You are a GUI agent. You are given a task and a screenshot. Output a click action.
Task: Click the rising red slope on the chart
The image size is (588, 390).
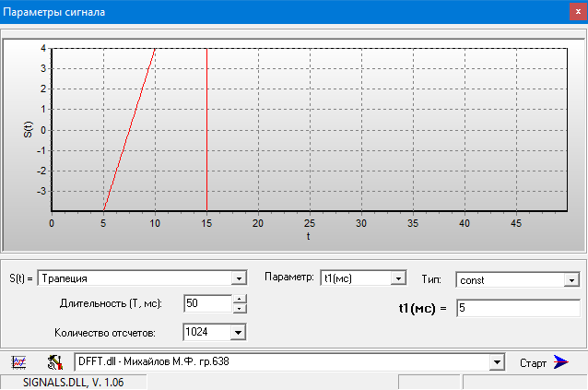point(129,129)
